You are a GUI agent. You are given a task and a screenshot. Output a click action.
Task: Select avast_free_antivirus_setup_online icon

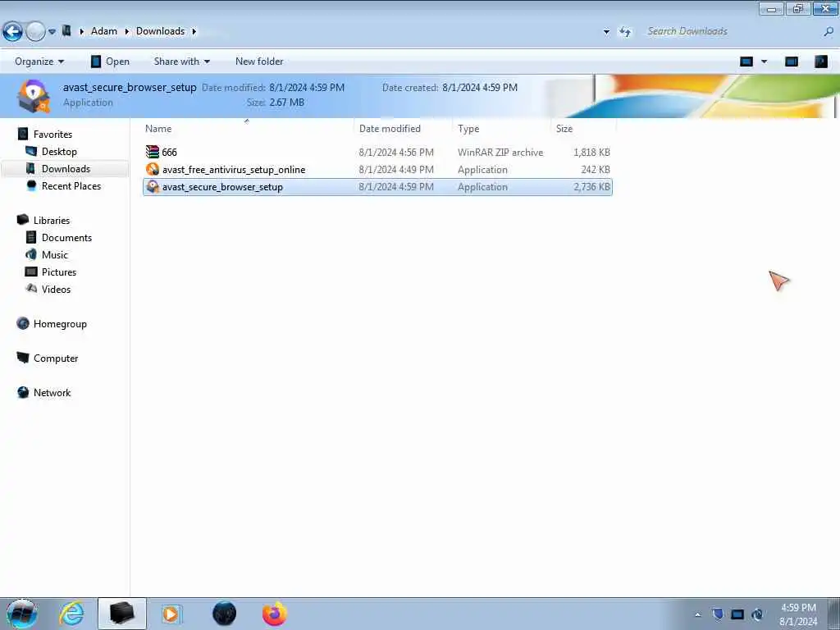tap(153, 169)
